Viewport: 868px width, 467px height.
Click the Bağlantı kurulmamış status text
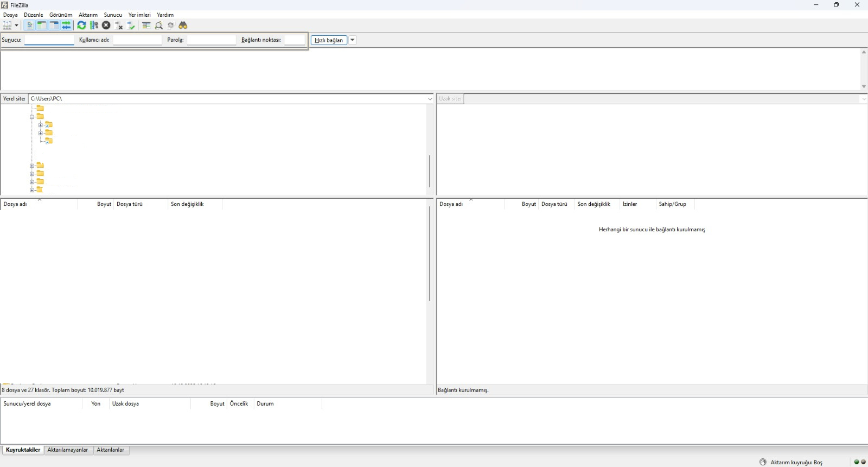[x=463, y=390]
